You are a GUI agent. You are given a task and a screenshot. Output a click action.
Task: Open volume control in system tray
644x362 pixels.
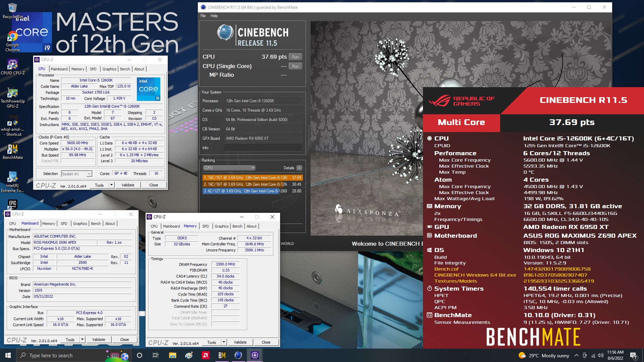601,356
